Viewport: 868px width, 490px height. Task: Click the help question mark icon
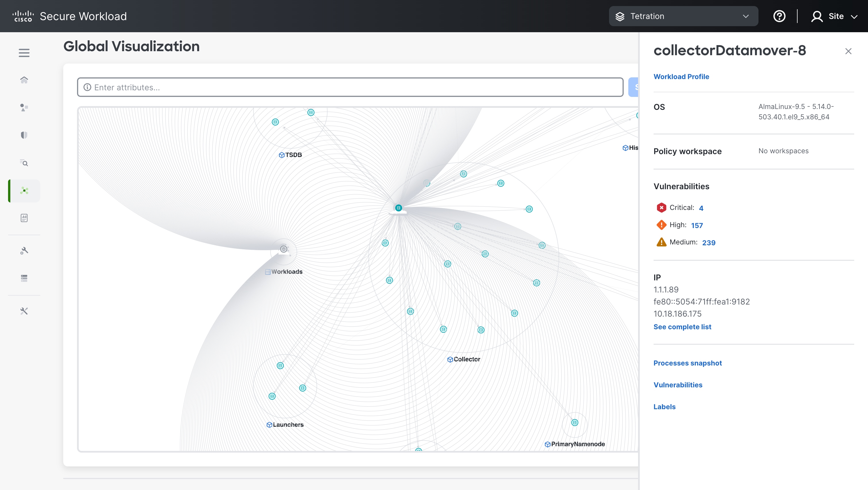[x=779, y=16]
